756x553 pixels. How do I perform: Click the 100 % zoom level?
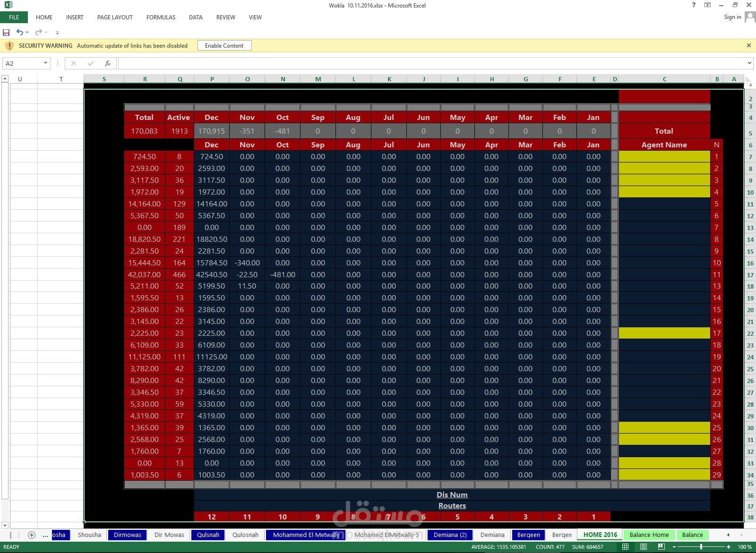click(745, 547)
